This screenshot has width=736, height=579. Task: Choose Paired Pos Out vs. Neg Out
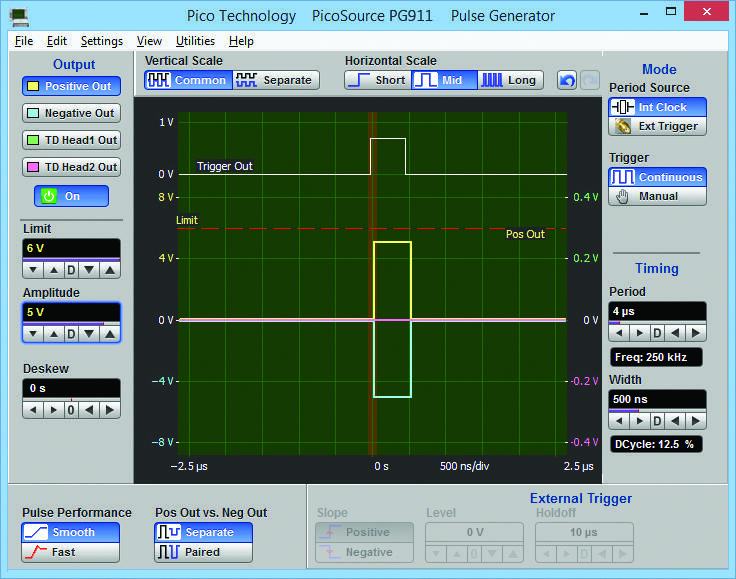point(203,552)
